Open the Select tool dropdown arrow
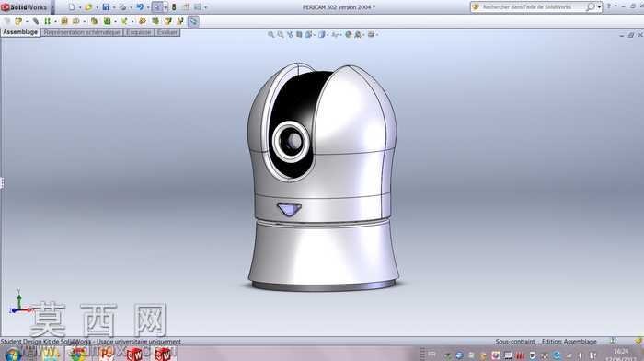644x361 pixels. 165,7
